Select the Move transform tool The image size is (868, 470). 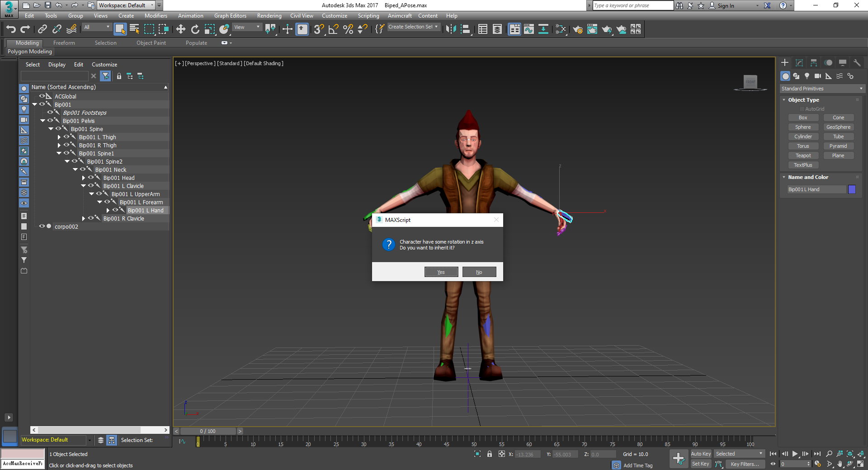(180, 29)
